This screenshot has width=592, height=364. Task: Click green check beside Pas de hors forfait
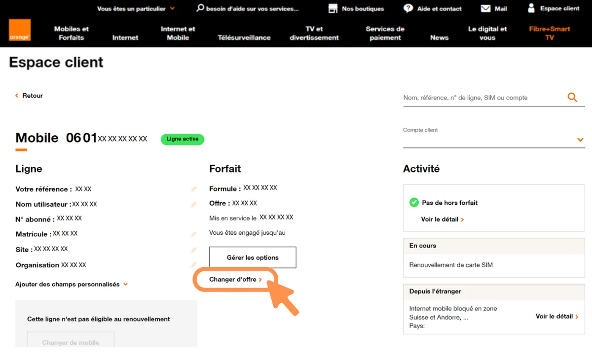click(414, 203)
